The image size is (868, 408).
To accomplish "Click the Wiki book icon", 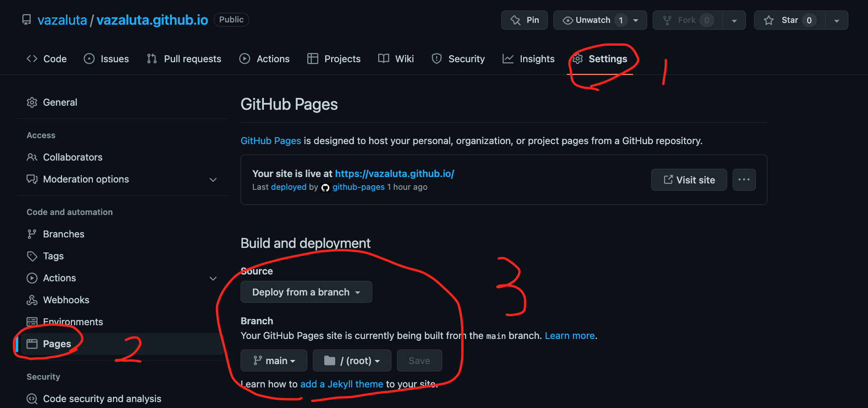I will (x=384, y=59).
